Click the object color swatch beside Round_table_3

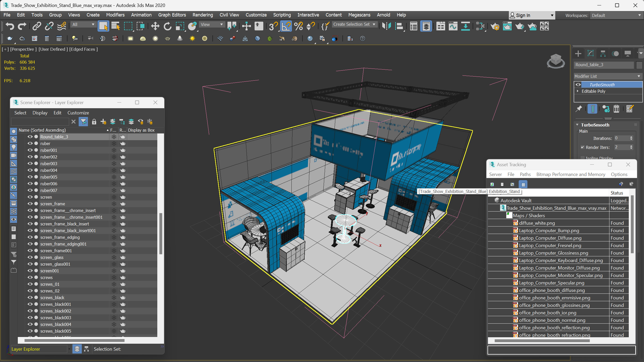[639, 65]
